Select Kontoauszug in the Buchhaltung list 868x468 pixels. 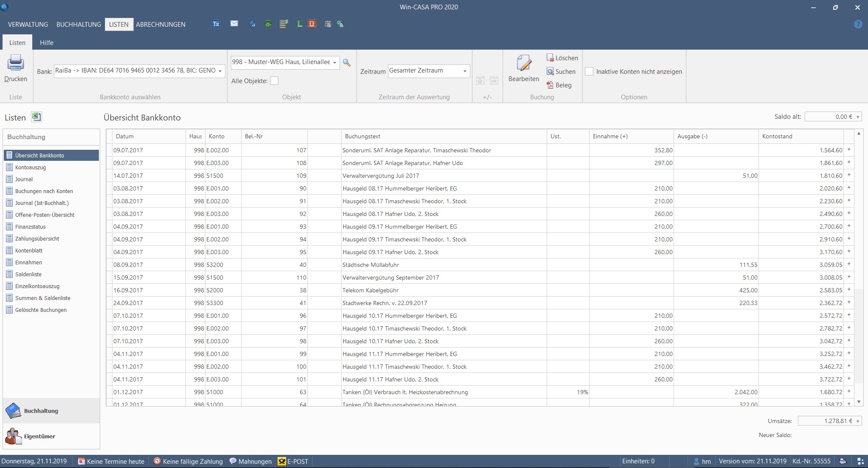click(x=31, y=167)
